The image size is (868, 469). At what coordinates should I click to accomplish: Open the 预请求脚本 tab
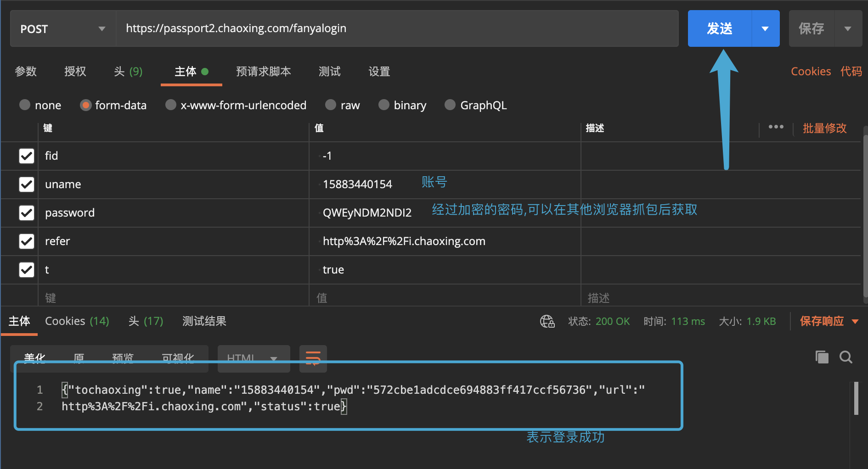click(264, 72)
